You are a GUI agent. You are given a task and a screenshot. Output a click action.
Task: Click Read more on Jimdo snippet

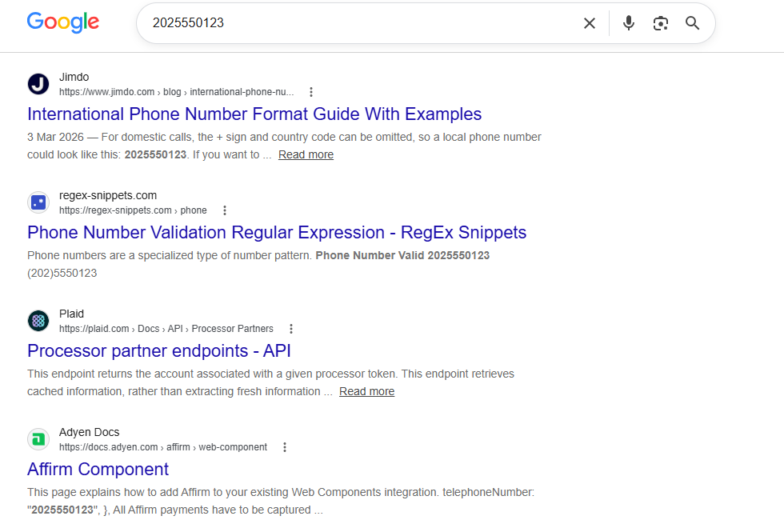click(306, 155)
